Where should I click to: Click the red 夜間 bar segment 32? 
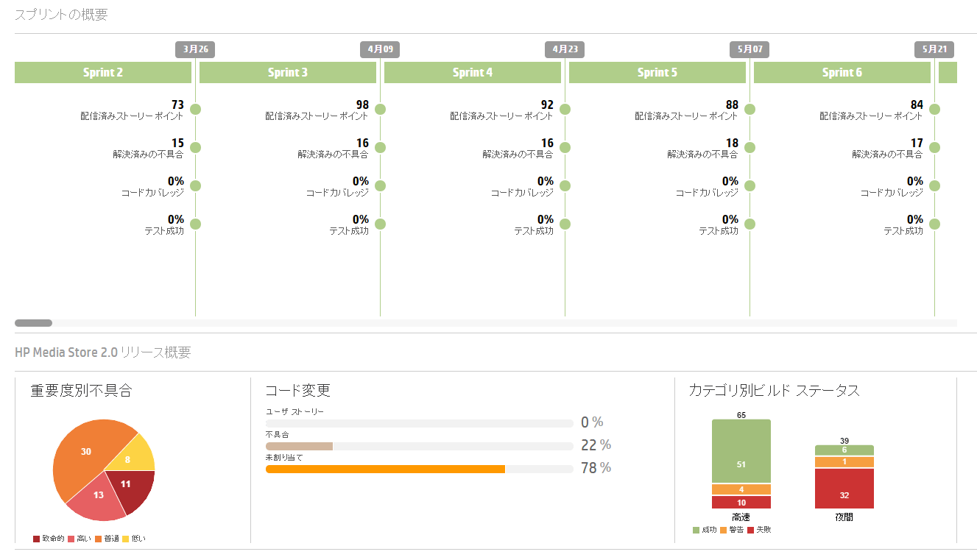click(x=844, y=488)
